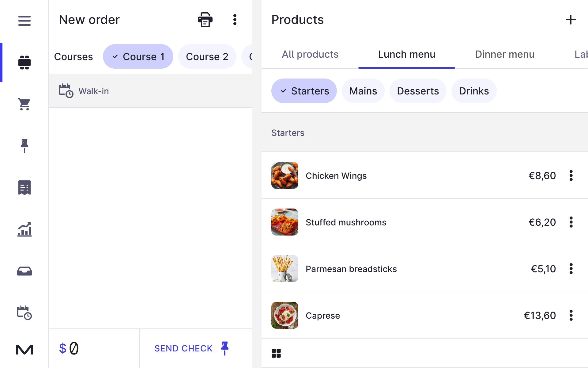Select the cash drawer icon
588x368 pixels.
tap(24, 271)
